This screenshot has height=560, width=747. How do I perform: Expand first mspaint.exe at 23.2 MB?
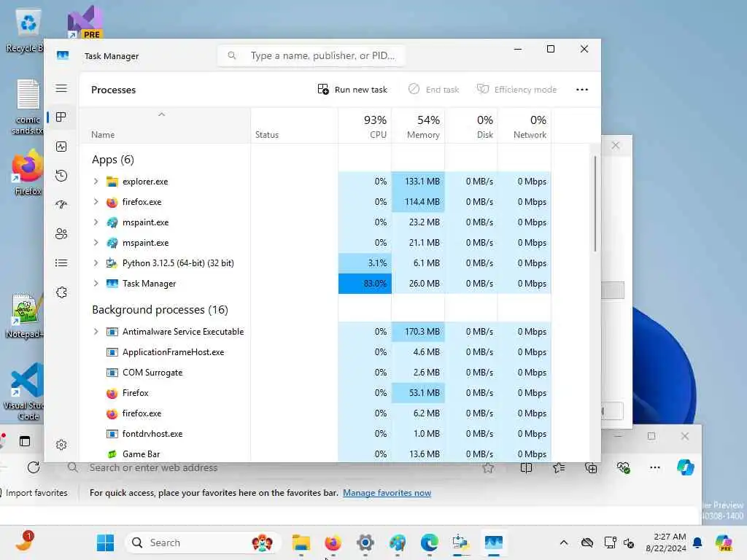[96, 222]
